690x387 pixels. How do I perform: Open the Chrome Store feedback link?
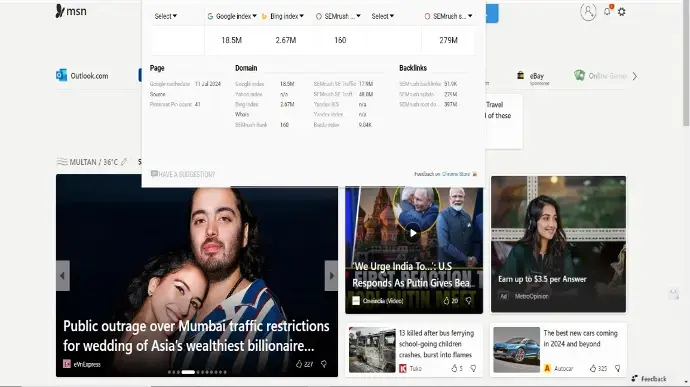click(456, 174)
